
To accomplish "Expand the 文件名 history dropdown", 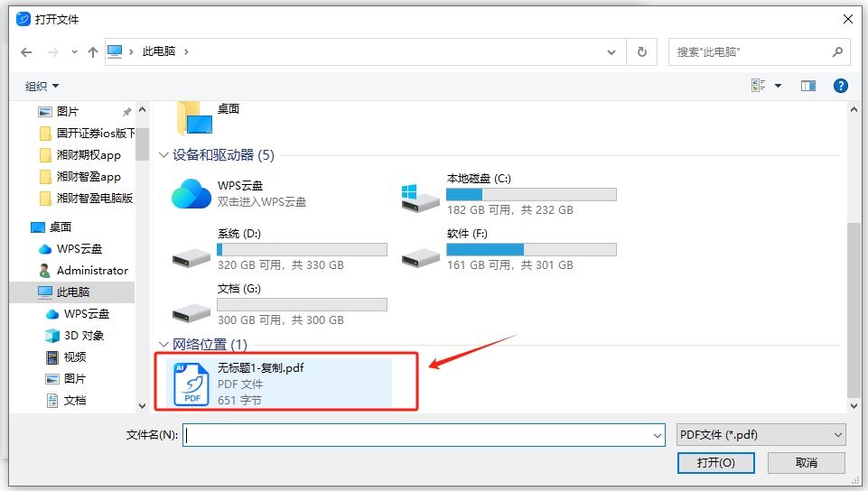I will click(x=658, y=436).
